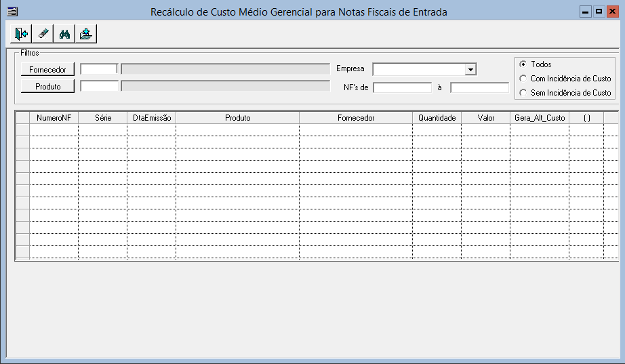Click the NumeroNF column header

(54, 118)
